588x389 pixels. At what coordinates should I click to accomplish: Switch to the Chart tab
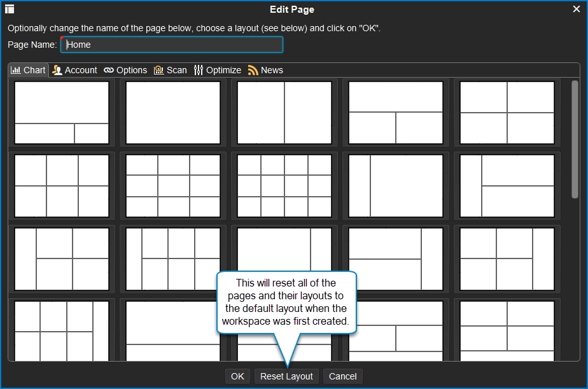coord(29,70)
